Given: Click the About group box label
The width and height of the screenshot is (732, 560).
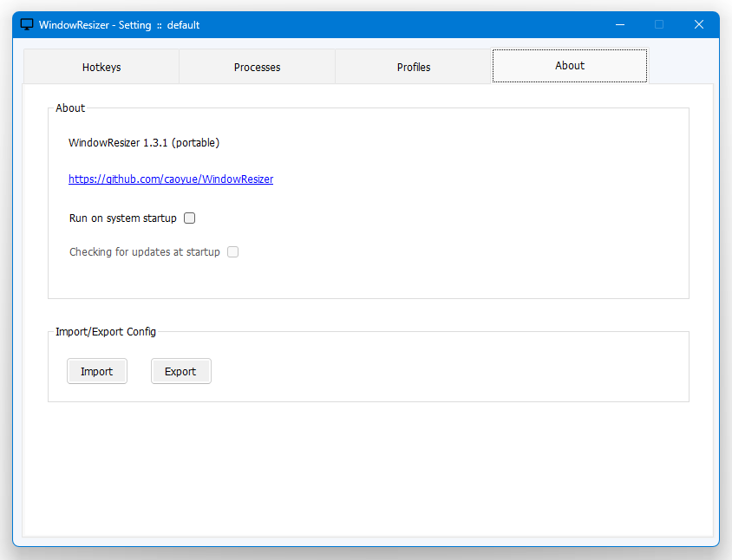Looking at the screenshot, I should (70, 108).
